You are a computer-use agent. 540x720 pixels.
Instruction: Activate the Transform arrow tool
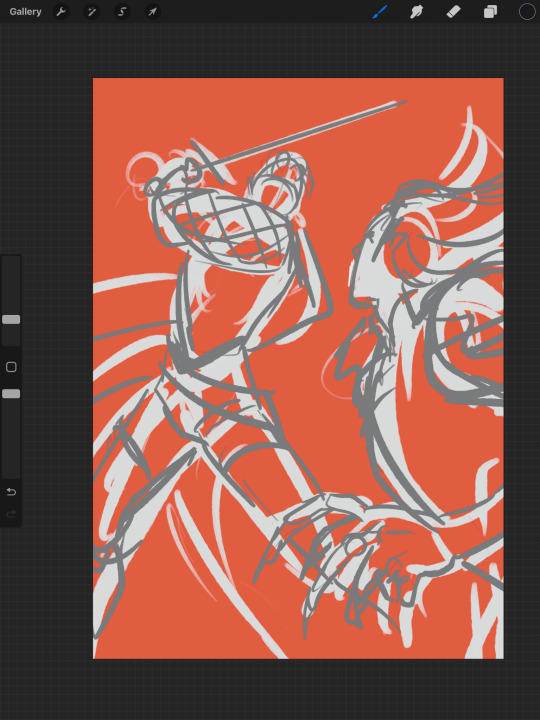coord(152,11)
